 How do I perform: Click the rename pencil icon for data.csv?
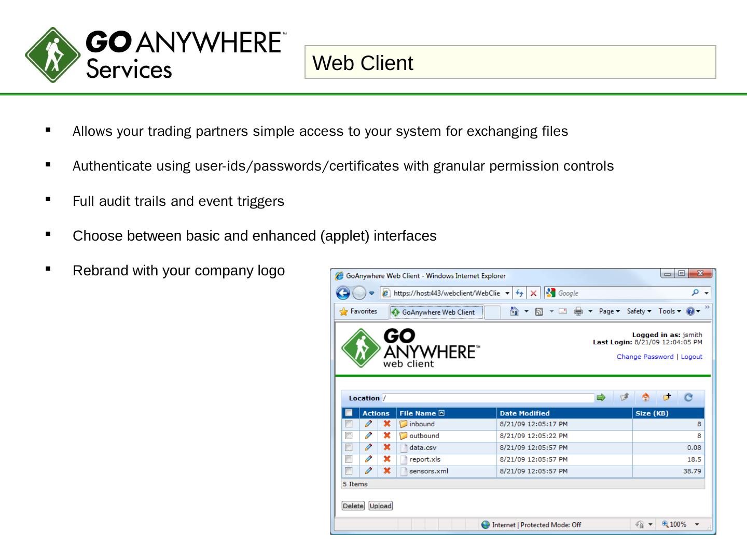tap(368, 447)
